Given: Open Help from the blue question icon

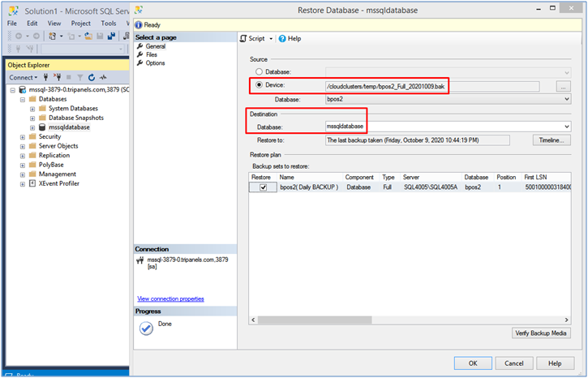Looking at the screenshot, I should click(x=282, y=38).
